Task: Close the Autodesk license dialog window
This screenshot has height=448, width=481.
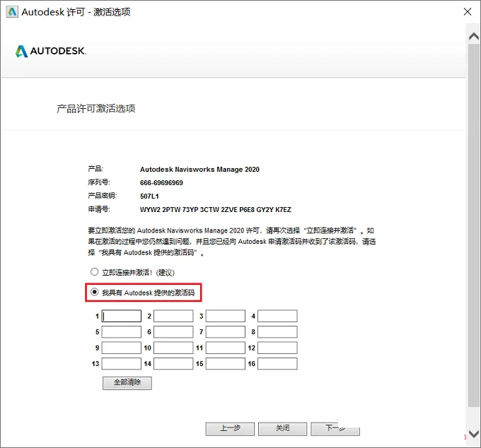Action: (467, 11)
